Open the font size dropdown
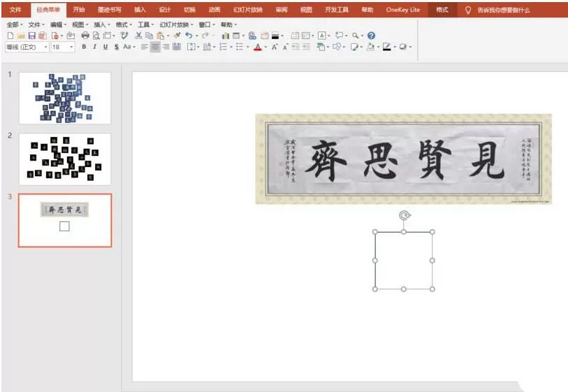 71,47
